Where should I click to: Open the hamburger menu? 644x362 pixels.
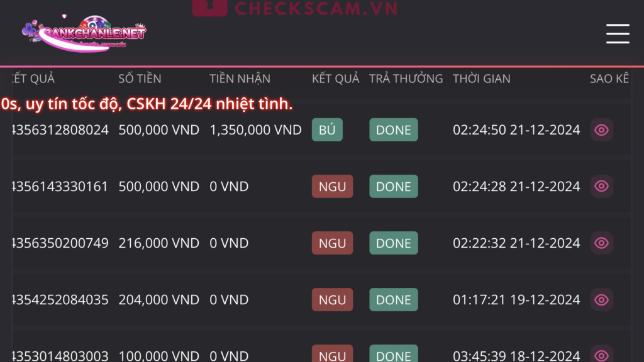tap(618, 34)
